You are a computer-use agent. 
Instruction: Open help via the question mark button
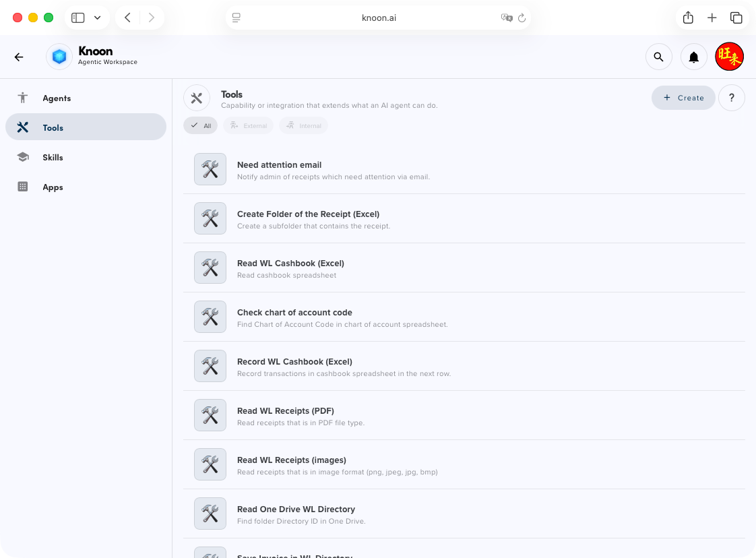click(732, 98)
